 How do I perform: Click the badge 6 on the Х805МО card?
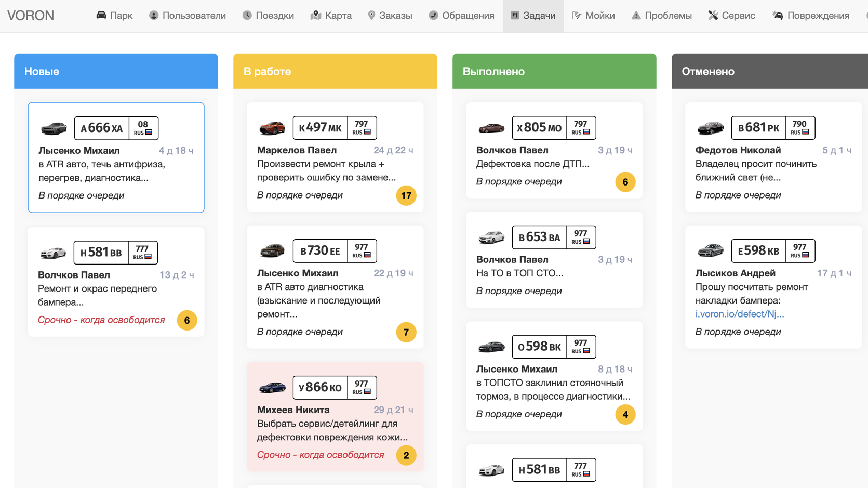point(625,182)
